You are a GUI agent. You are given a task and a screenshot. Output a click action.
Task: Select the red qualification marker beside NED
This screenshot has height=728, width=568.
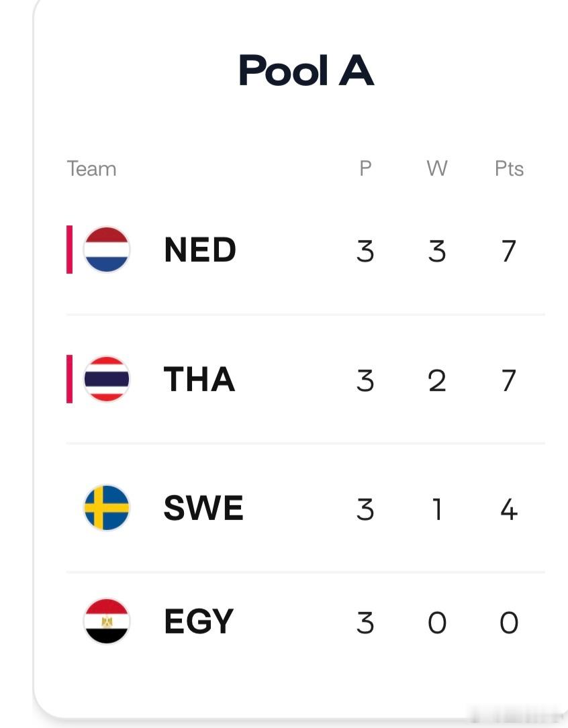coord(69,250)
